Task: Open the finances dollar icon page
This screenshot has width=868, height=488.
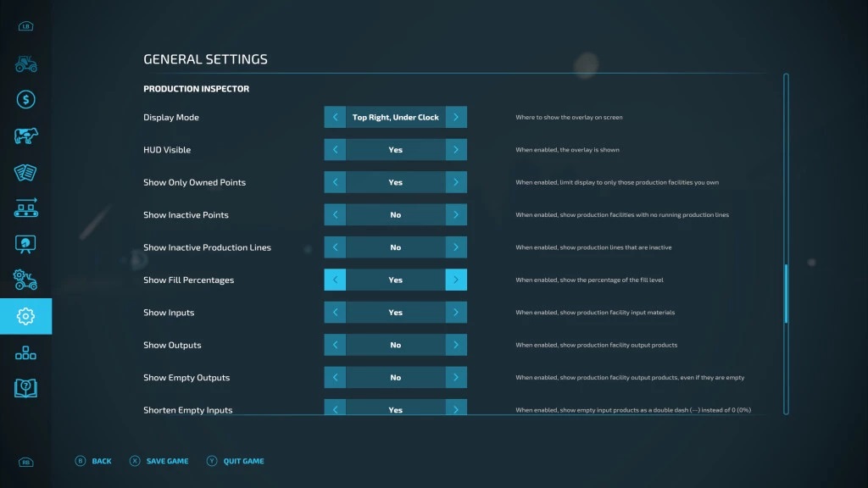Action: 25,100
